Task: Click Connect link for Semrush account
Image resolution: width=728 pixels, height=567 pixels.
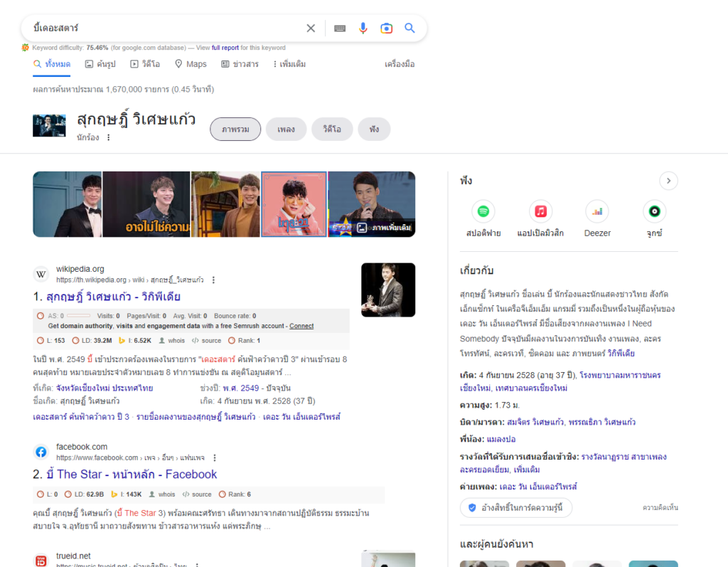Action: tap(301, 327)
